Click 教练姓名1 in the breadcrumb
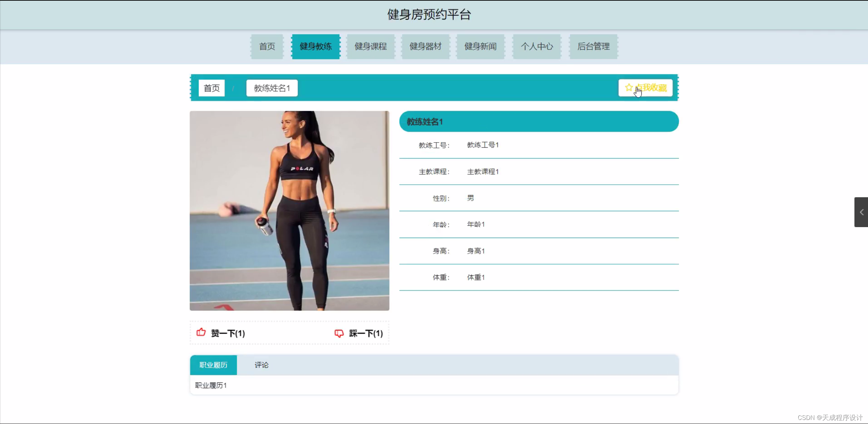 [x=271, y=88]
